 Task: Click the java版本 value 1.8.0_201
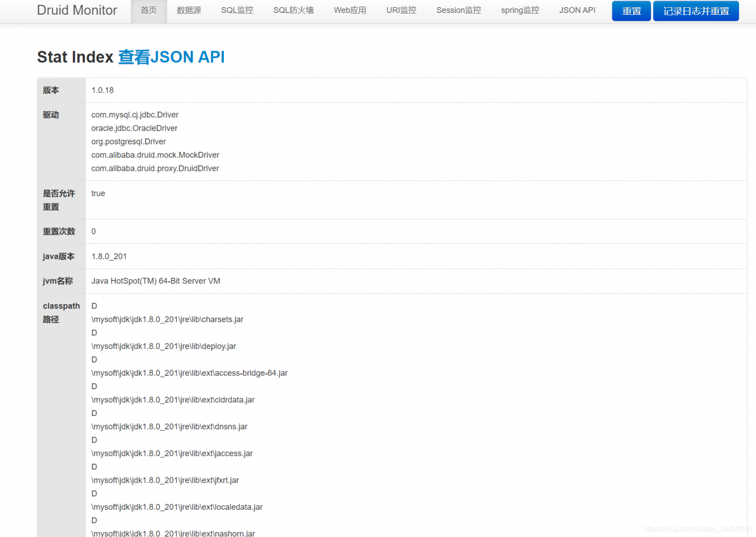click(x=109, y=256)
